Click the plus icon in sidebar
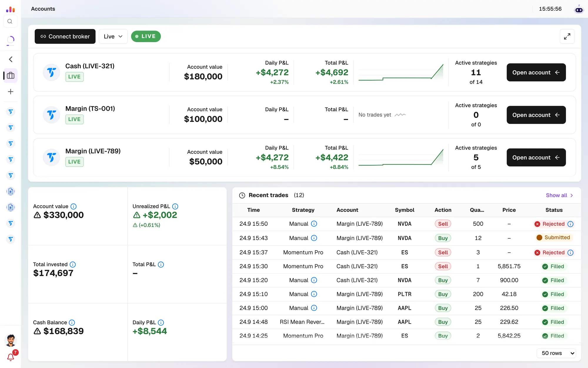Image resolution: width=588 pixels, height=368 pixels. pos(11,92)
